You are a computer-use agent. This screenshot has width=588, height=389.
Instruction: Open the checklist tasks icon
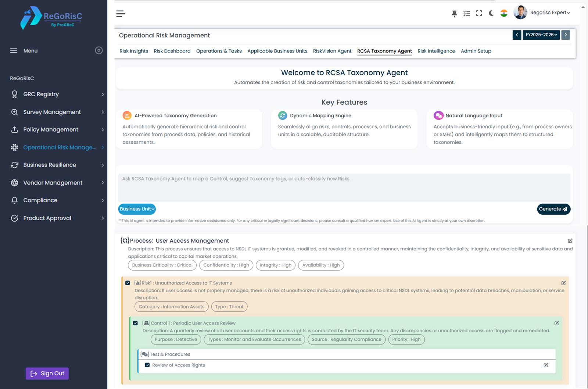(x=467, y=14)
